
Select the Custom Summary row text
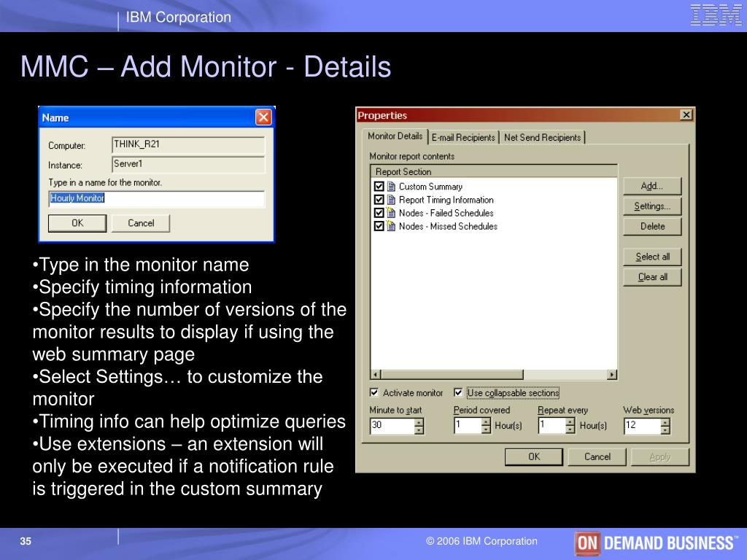pos(430,187)
